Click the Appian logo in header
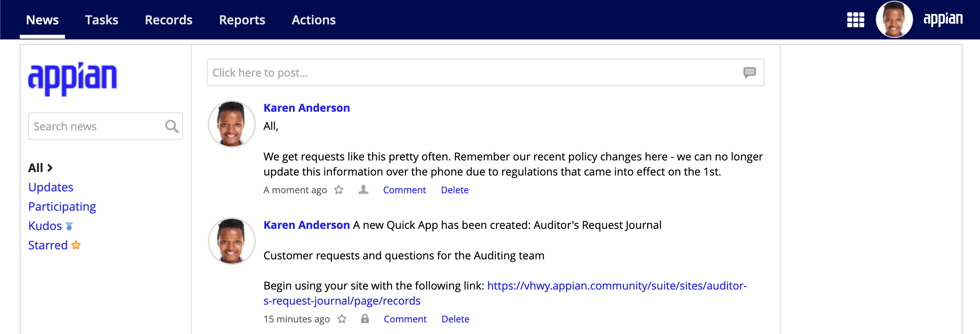 pos(943,19)
